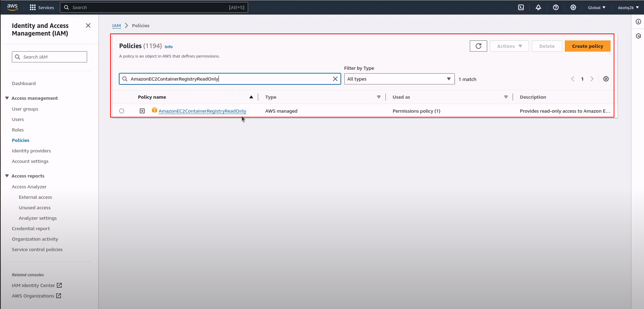Open IAM Identity Center external link icon
Image resolution: width=644 pixels, height=309 pixels.
(x=59, y=285)
